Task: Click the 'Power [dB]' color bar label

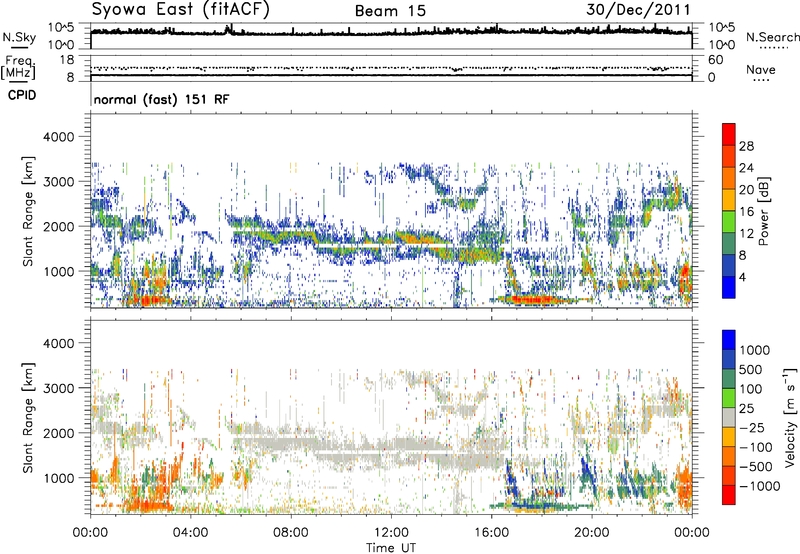Action: click(x=764, y=211)
